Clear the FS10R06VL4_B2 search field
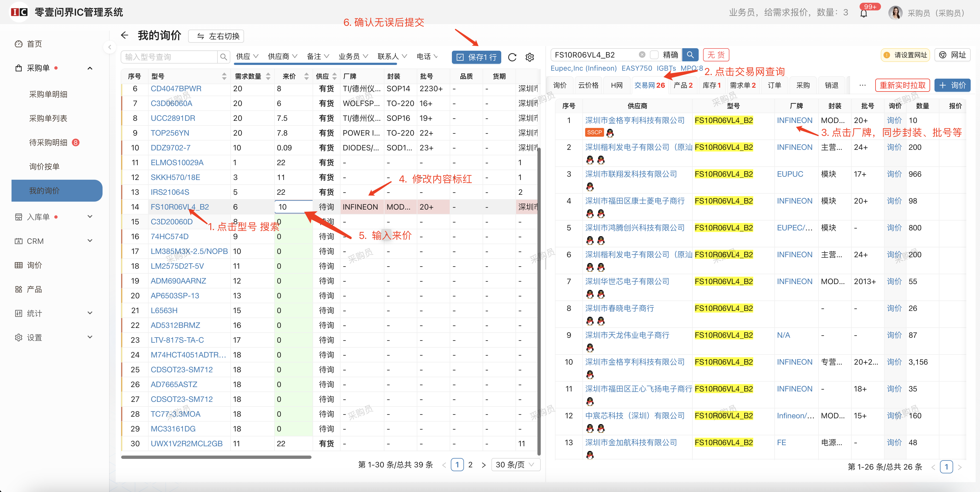Image resolution: width=980 pixels, height=492 pixels. click(x=642, y=55)
